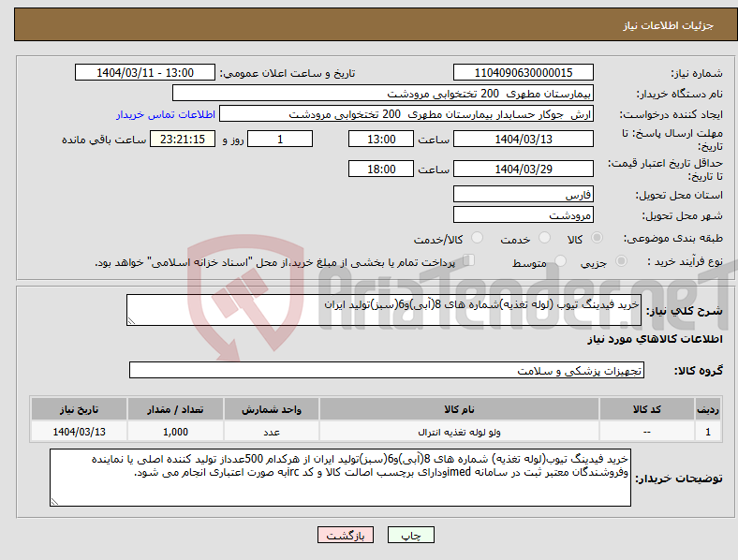738x560 pixels.
Task: Select the متوسط purchase type radio
Action: pyautogui.click(x=560, y=260)
